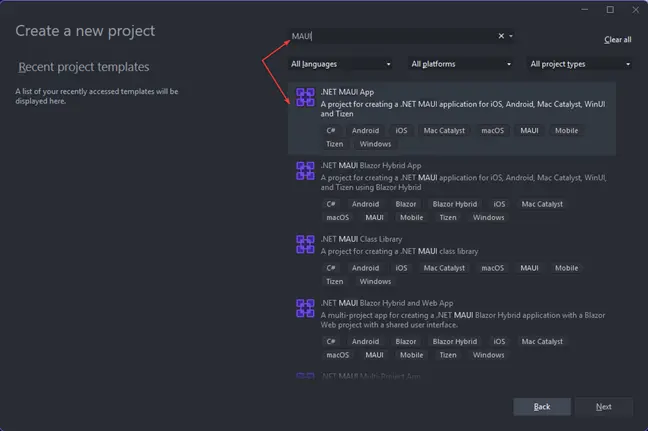The height and width of the screenshot is (431, 648).
Task: Click Mac Catalyst tag under Class Library
Action: click(444, 268)
